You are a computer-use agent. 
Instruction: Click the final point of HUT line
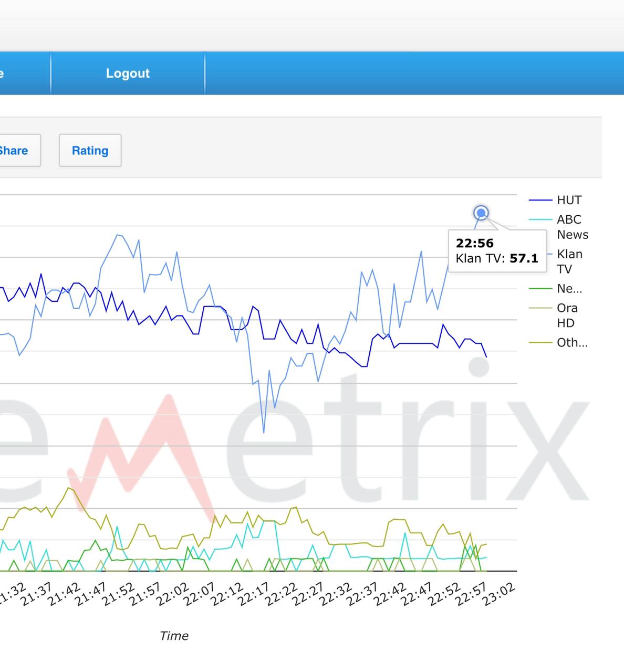pyautogui.click(x=486, y=357)
